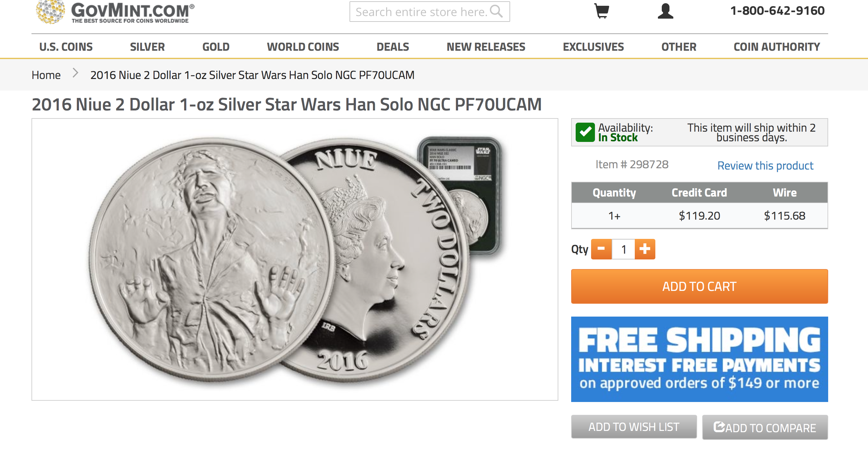Open the Silver menu
868x463 pixels.
coord(147,47)
